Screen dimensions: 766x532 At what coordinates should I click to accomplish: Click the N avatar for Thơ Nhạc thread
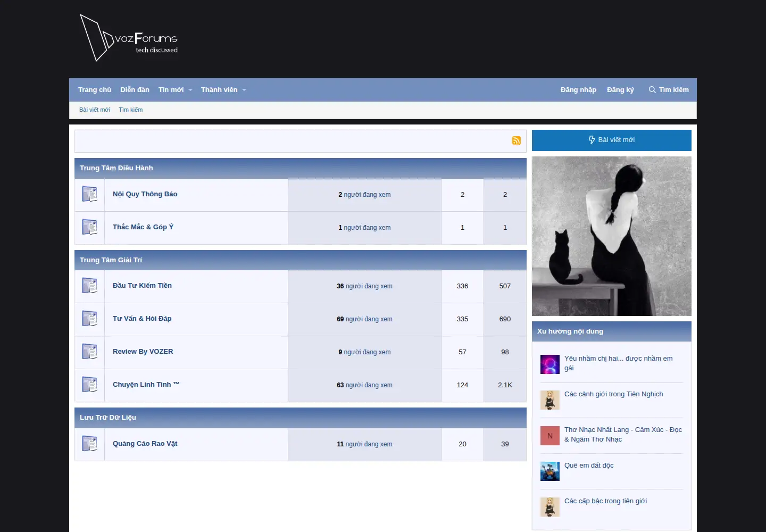click(550, 436)
